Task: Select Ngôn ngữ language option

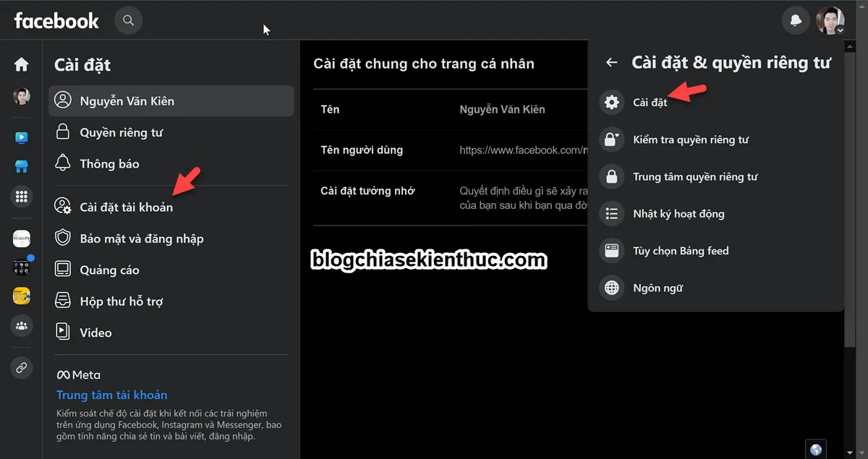Action: 658,288
